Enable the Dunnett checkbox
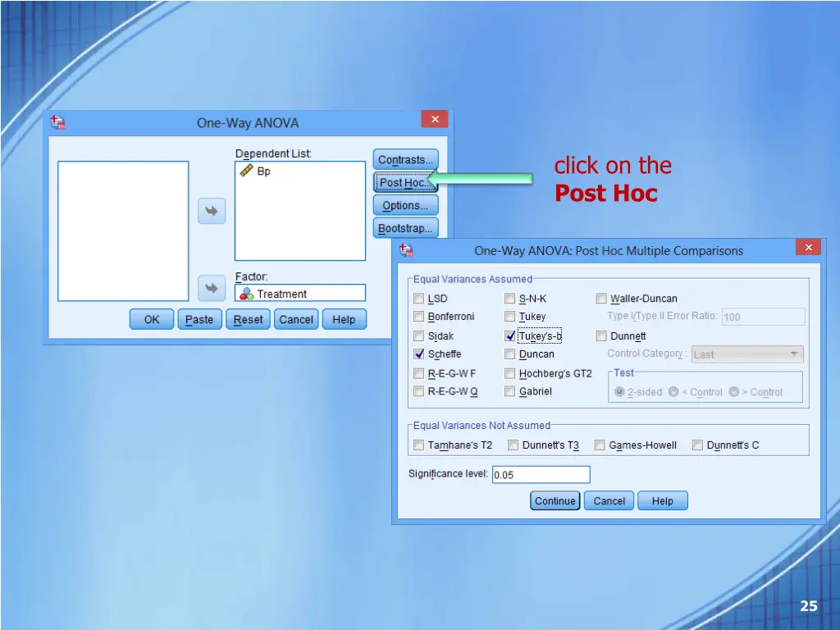Image resolution: width=840 pixels, height=630 pixels. 601,336
